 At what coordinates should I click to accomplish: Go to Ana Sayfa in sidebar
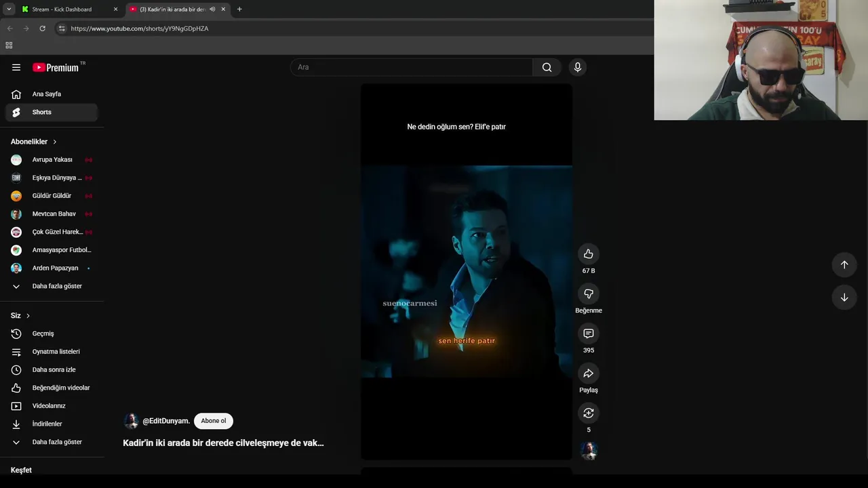(x=52, y=94)
